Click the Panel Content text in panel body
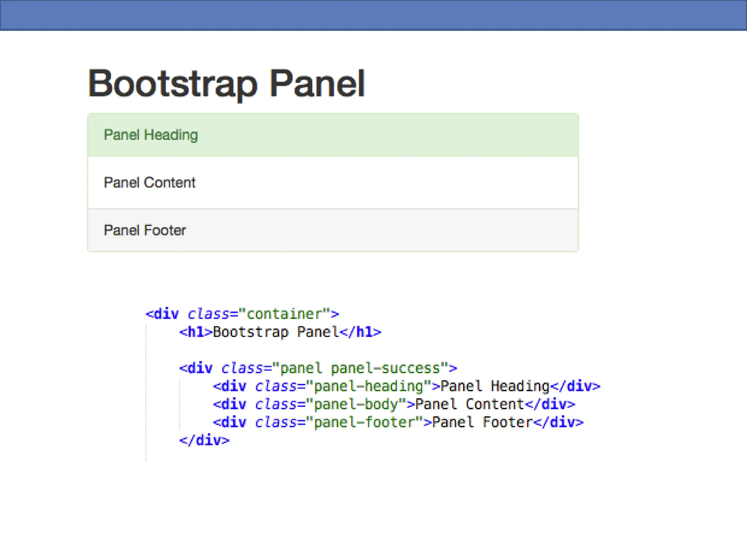This screenshot has height=560, width=747. 150,182
